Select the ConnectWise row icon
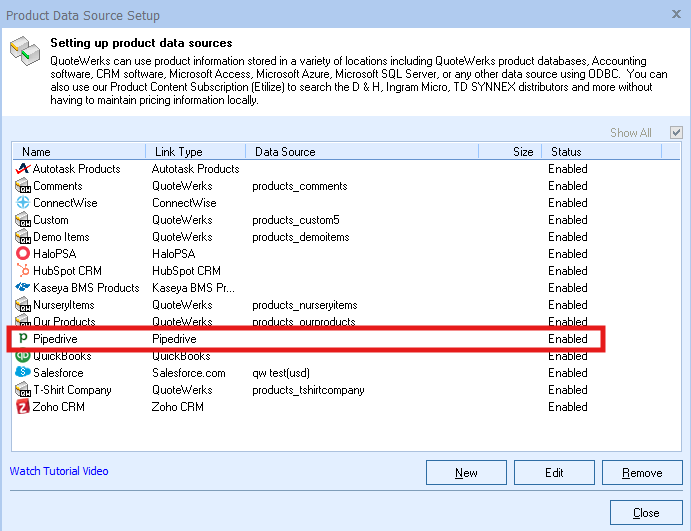This screenshot has height=531, width=691. [x=24, y=203]
